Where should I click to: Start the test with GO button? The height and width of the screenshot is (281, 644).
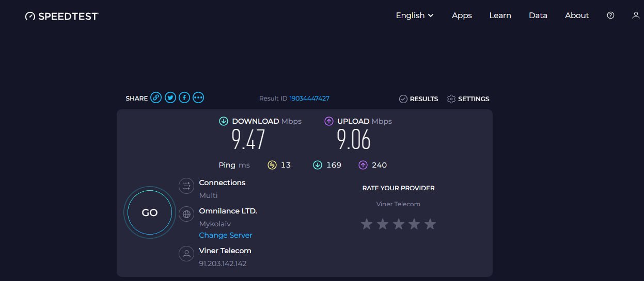coord(150,212)
